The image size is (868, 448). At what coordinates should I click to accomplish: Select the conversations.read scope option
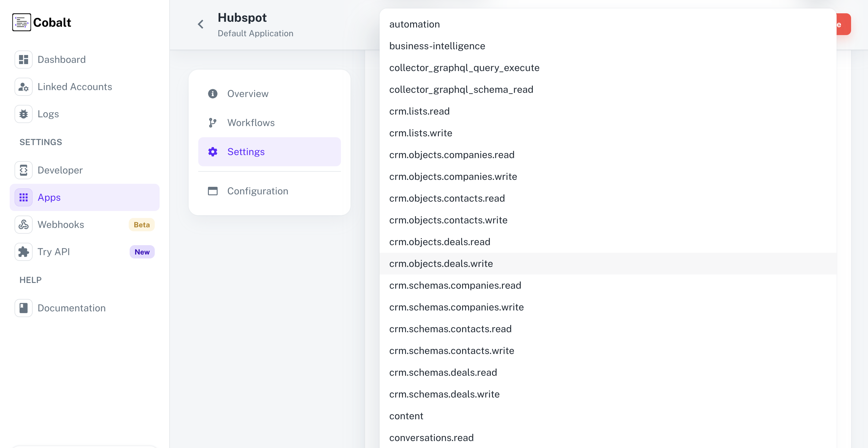click(x=431, y=437)
